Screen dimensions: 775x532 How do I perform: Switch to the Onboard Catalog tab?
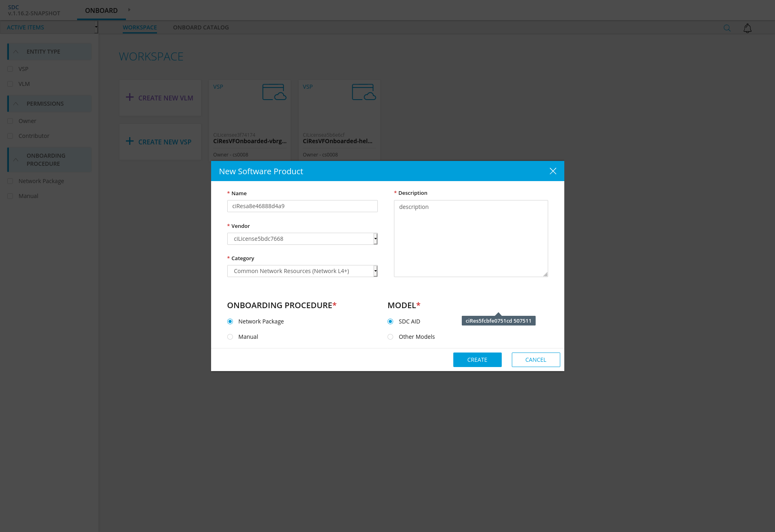click(201, 27)
